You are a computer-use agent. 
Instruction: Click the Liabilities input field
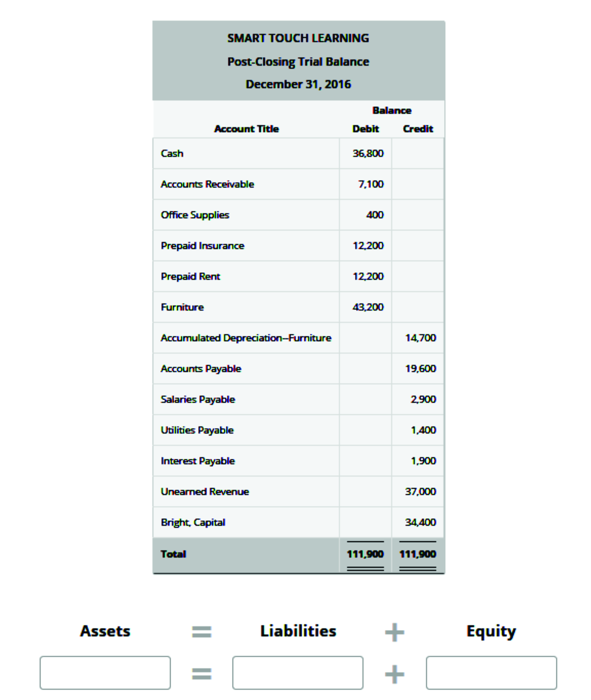point(298,672)
